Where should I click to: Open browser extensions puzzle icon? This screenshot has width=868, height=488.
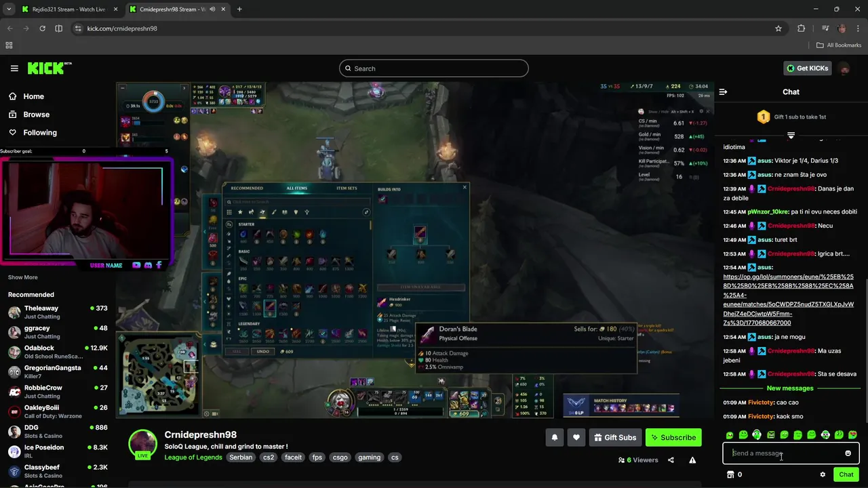coord(802,28)
